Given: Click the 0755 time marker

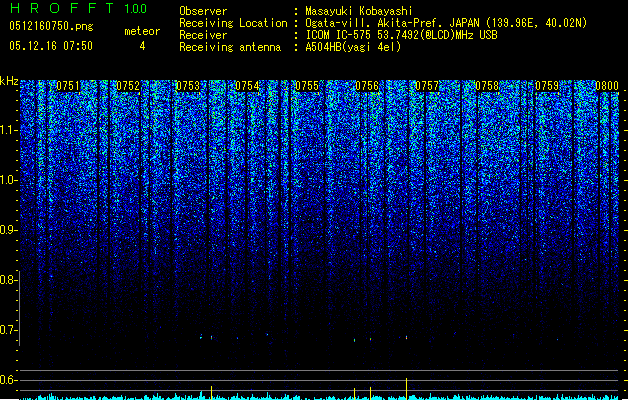Looking at the screenshot, I should point(307,86).
